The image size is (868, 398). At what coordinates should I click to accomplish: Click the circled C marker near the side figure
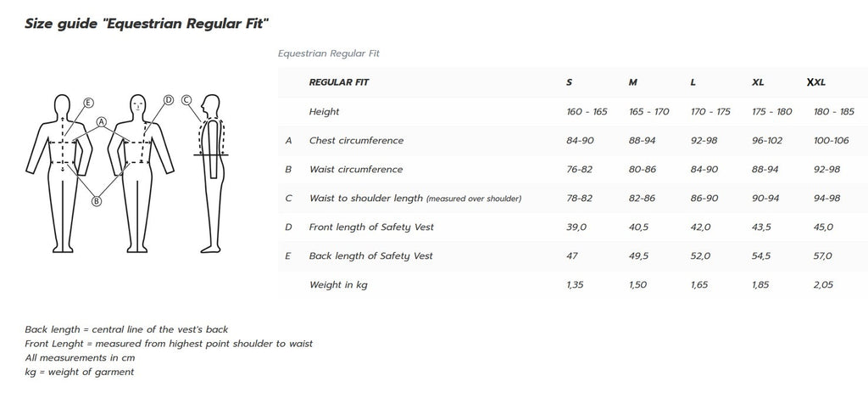[x=186, y=99]
